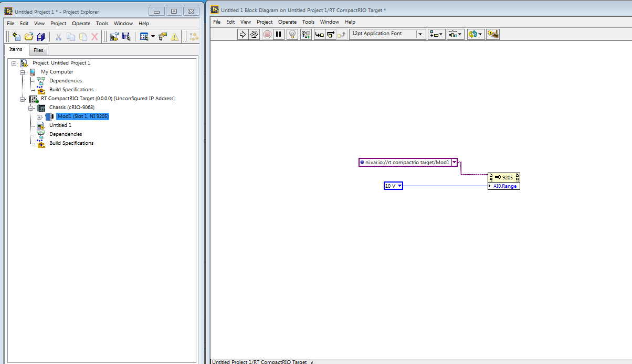Click Cut scissors icon in Project Explorer

58,37
